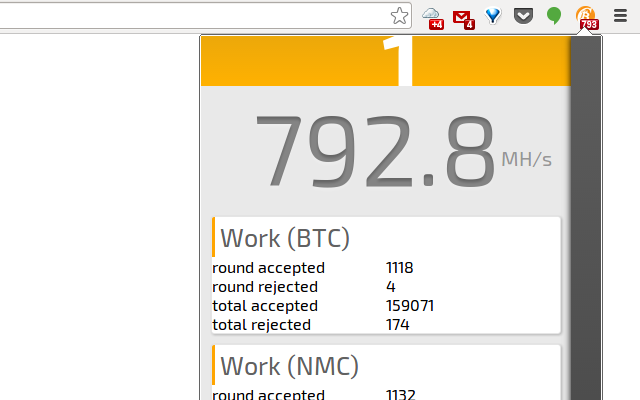
Task: Click the BTC 'round rejected' label
Action: 265,287
